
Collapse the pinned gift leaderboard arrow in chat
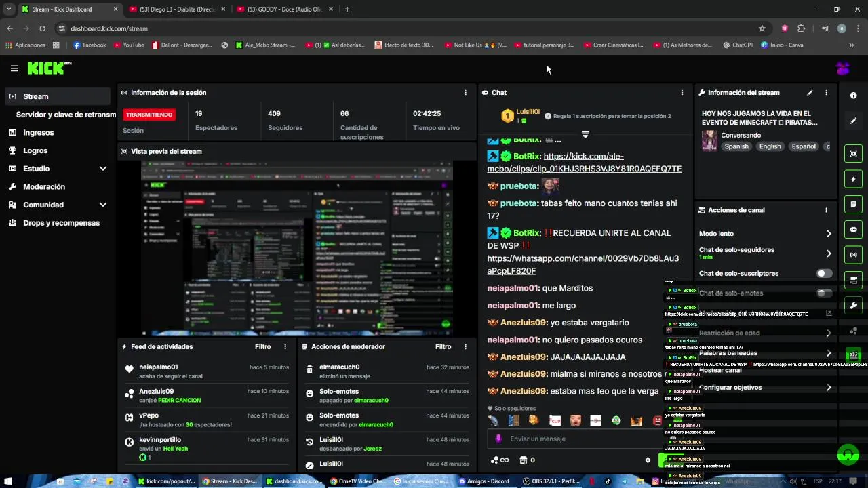tap(585, 134)
